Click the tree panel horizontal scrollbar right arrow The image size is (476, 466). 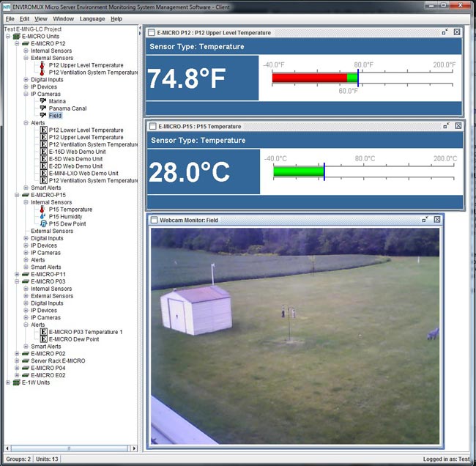[134, 448]
